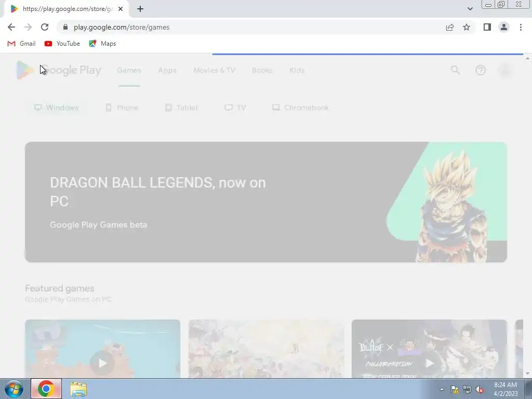Select the Tablet device filter
Viewport: 532px width, 399px height.
pos(181,108)
